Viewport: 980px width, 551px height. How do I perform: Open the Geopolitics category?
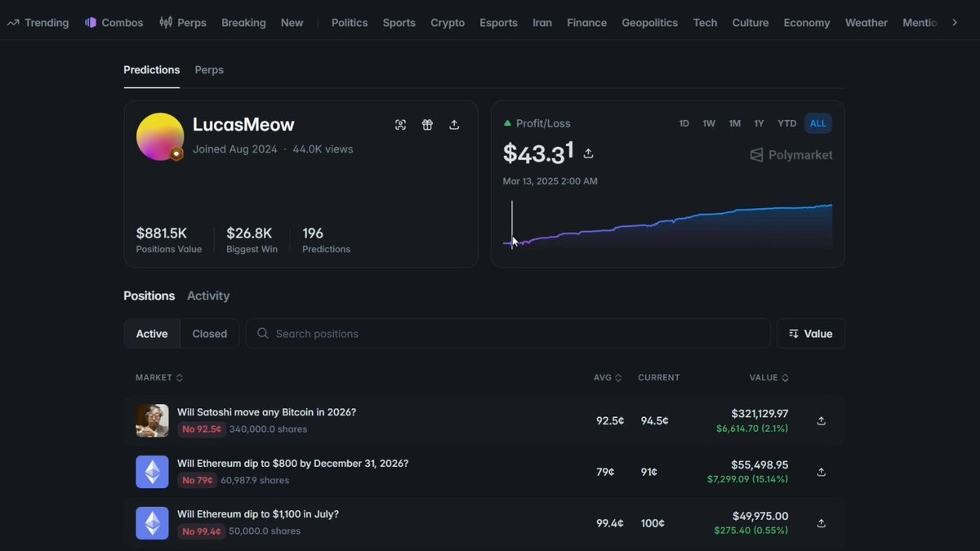coord(650,23)
